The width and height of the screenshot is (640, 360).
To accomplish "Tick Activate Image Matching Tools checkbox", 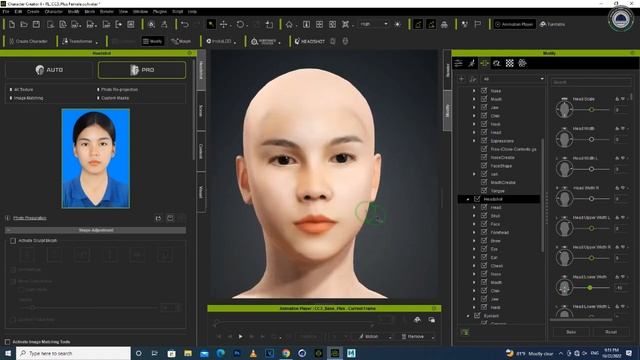I will click(x=7, y=342).
